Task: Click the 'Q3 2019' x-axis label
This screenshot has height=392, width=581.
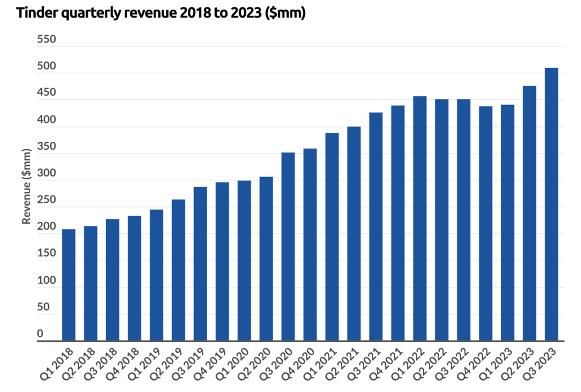Action: point(188,364)
